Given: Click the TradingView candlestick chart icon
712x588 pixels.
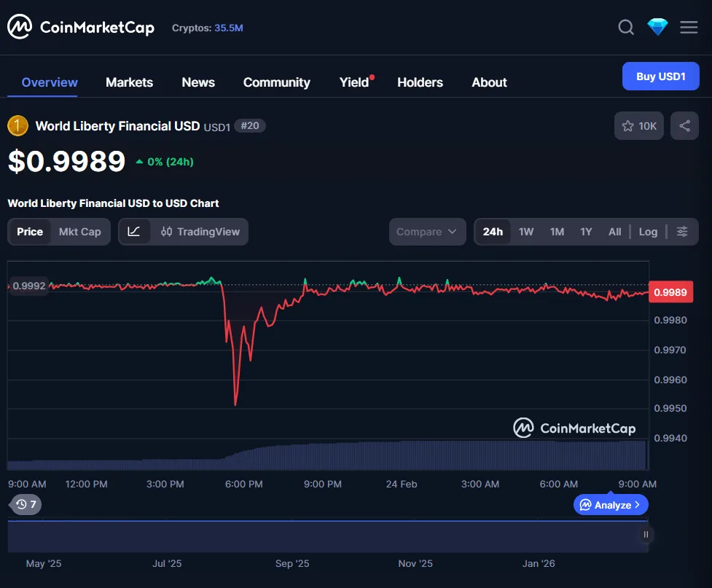Looking at the screenshot, I should pyautogui.click(x=165, y=231).
